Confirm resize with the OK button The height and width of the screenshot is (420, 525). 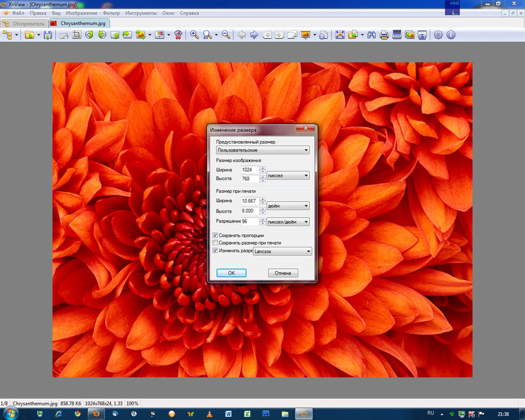coord(231,273)
